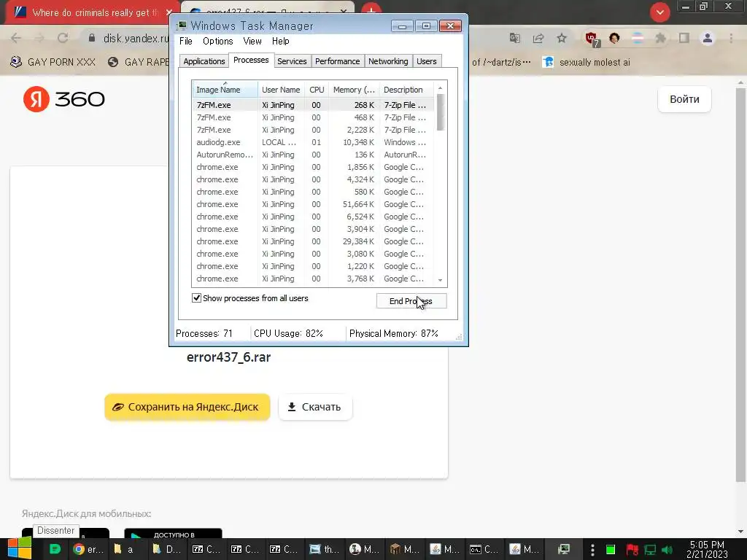The image size is (747, 560).
Task: Click the red flag tray icon
Action: [632, 550]
